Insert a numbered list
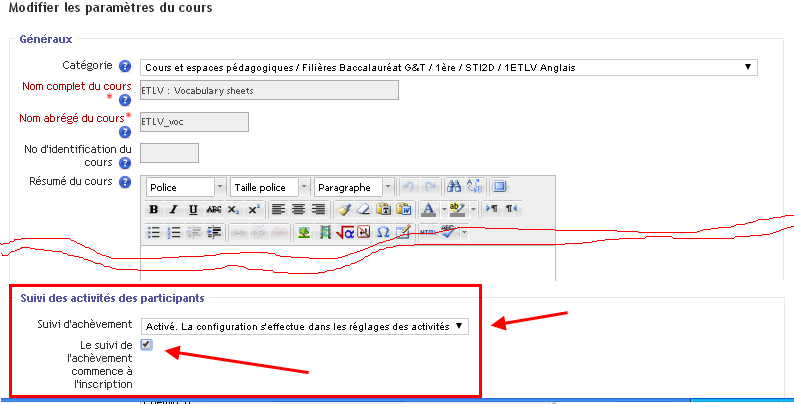The height and width of the screenshot is (404, 794). pyautogui.click(x=174, y=232)
